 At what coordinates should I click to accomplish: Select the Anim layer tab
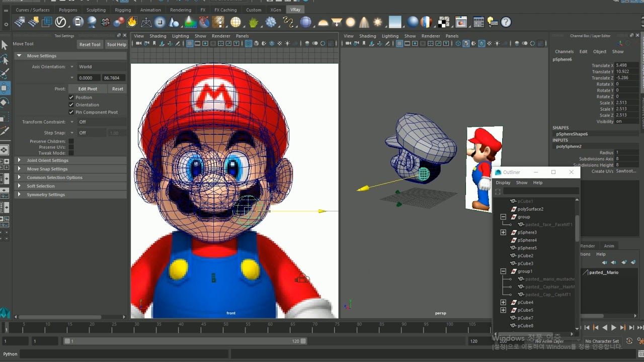pyautogui.click(x=609, y=246)
